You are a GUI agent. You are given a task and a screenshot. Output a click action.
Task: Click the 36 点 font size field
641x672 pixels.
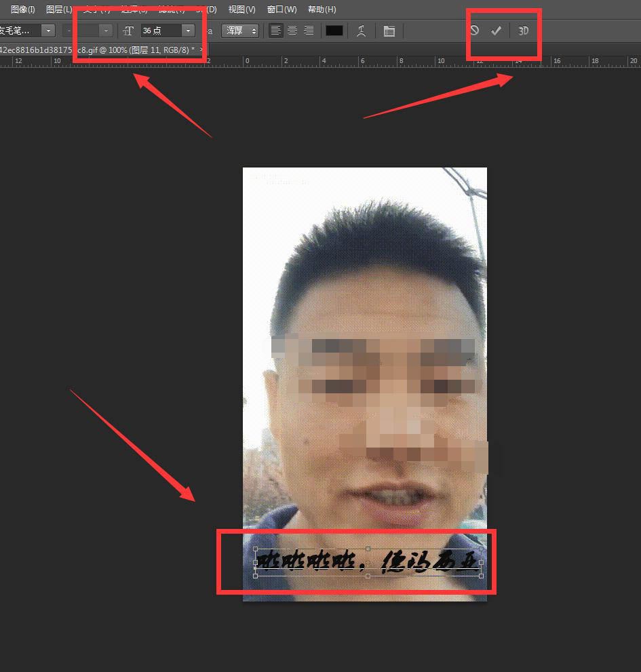[x=160, y=31]
